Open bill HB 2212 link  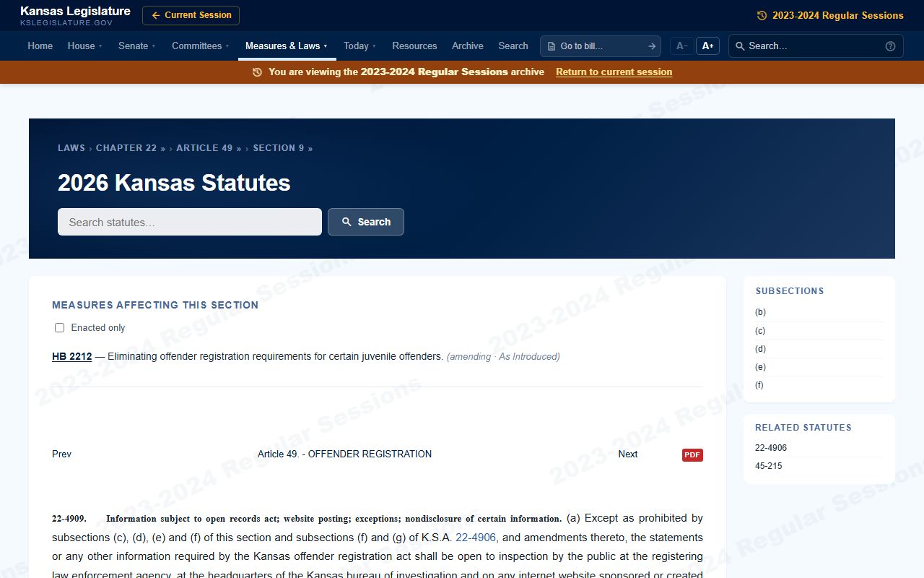tap(72, 356)
